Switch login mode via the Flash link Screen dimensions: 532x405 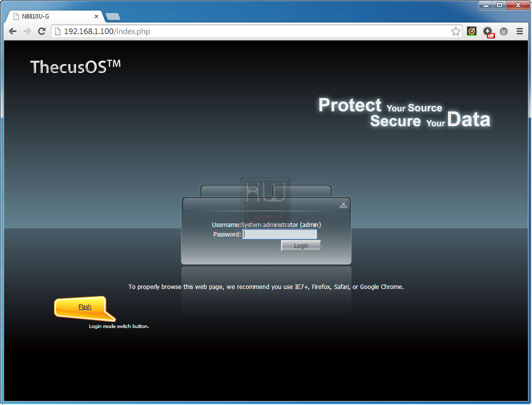pyautogui.click(x=85, y=306)
